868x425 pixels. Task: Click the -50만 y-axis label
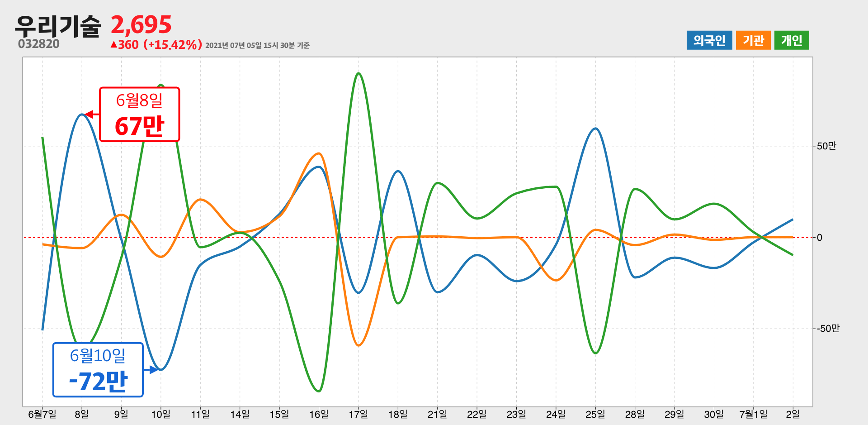(827, 328)
